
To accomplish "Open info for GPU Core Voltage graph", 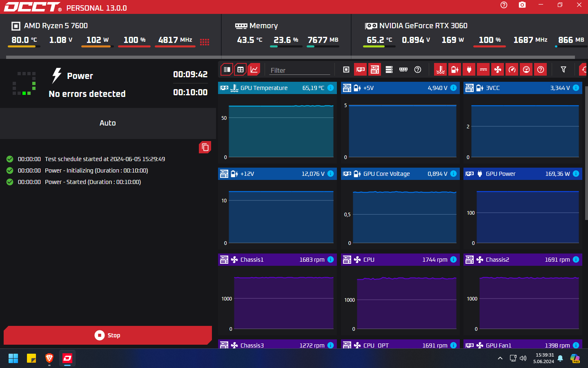I will [x=453, y=174].
